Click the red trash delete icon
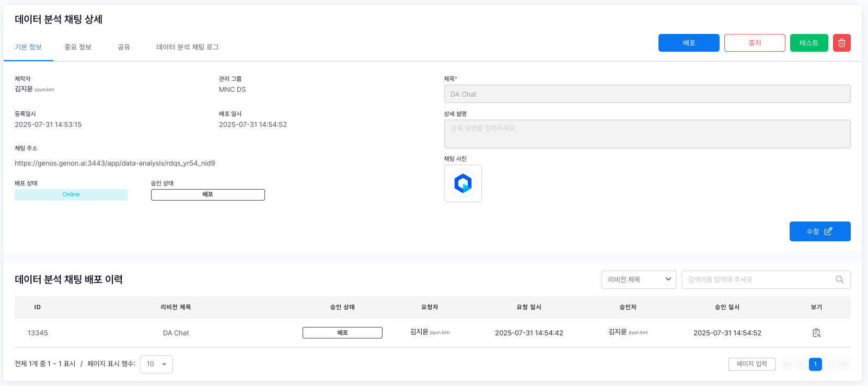Screen dimensions: 868x386 tap(841, 43)
